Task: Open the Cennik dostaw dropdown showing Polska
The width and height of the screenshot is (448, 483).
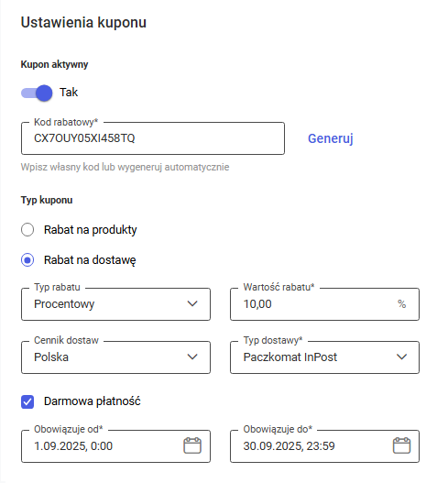Action: [115, 357]
